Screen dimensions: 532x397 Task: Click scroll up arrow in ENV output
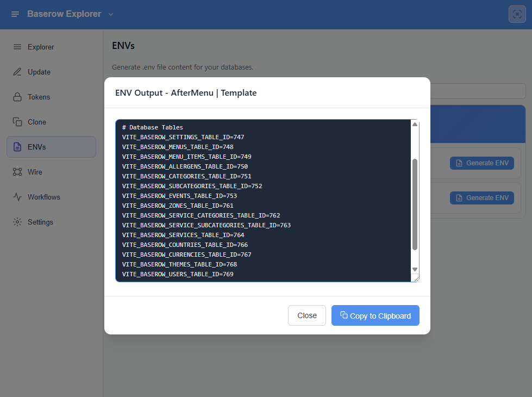[x=415, y=125]
